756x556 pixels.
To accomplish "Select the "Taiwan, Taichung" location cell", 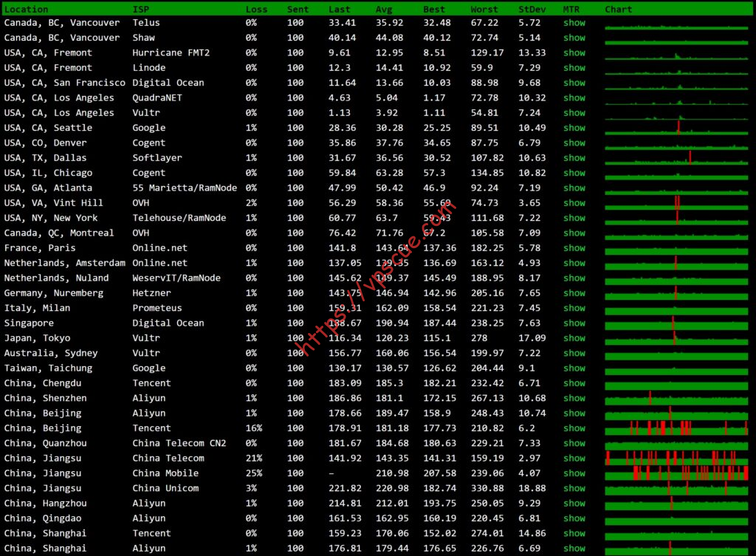I will (48, 368).
